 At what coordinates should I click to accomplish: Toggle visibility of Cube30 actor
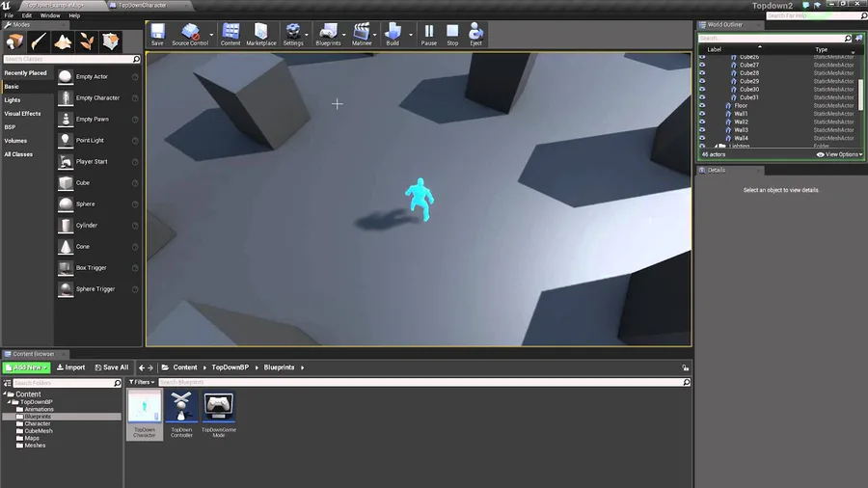click(x=702, y=89)
